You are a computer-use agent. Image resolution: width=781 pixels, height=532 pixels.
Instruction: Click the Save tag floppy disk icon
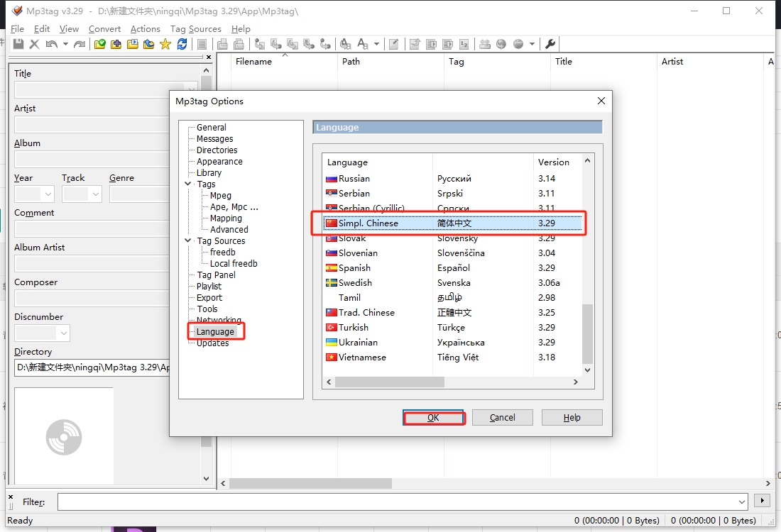point(18,44)
